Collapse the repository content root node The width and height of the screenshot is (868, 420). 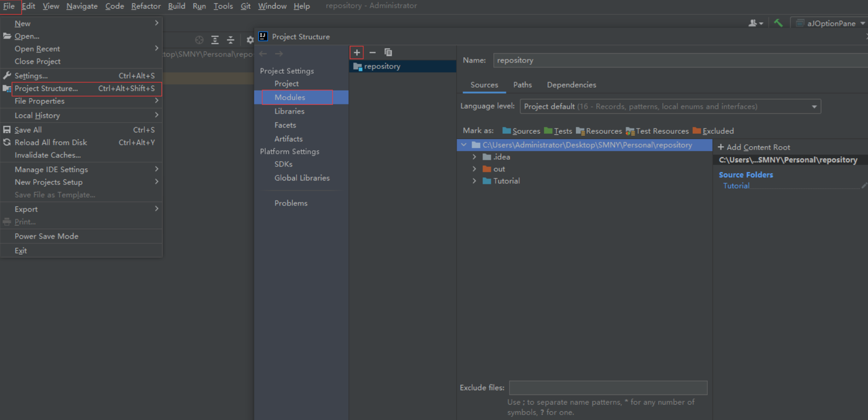(x=463, y=145)
